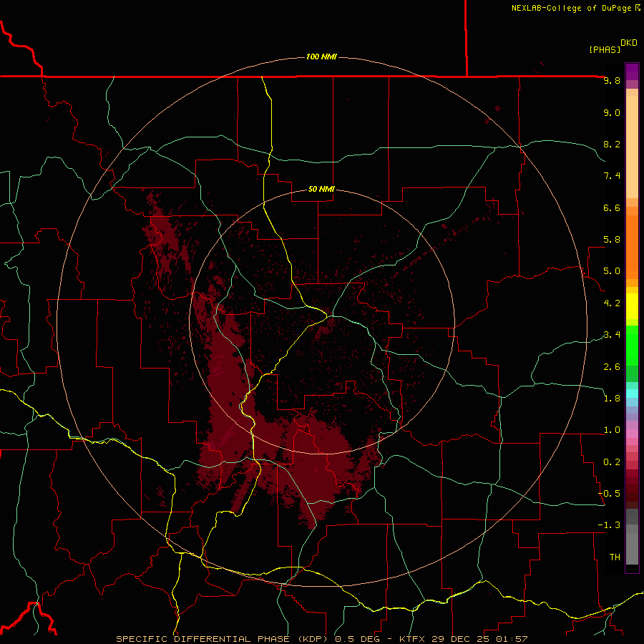Click the 4.2 scale value
The height and width of the screenshot is (644, 644).
point(612,303)
